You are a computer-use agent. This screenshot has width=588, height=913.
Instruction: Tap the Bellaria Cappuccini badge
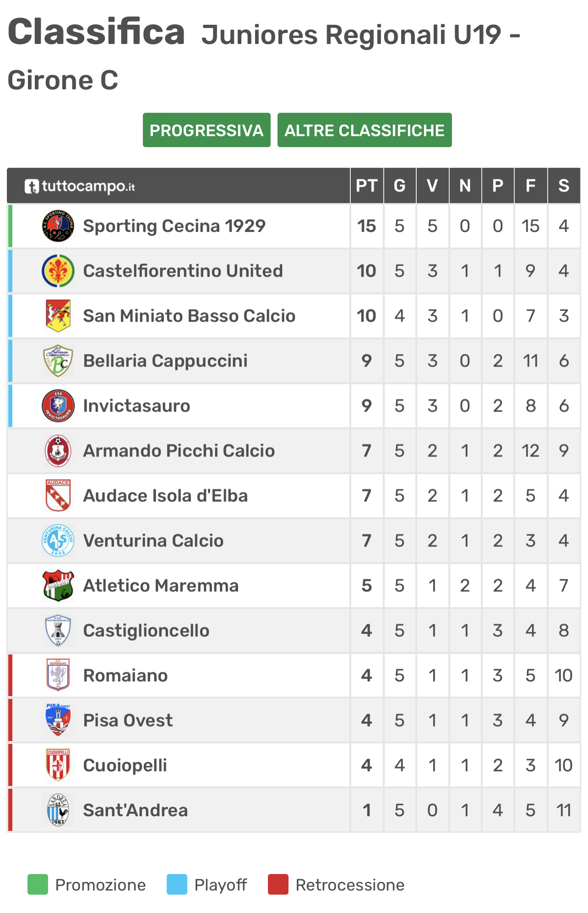58,361
